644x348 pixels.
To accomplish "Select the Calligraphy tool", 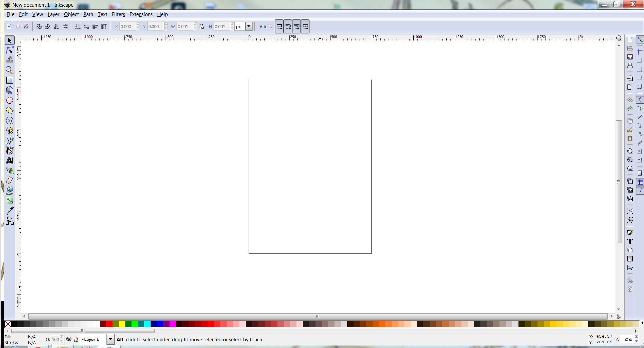I will click(x=10, y=150).
